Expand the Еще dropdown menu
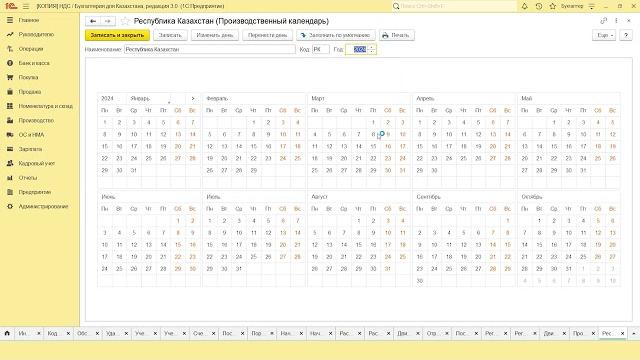640x360 pixels. 604,35
